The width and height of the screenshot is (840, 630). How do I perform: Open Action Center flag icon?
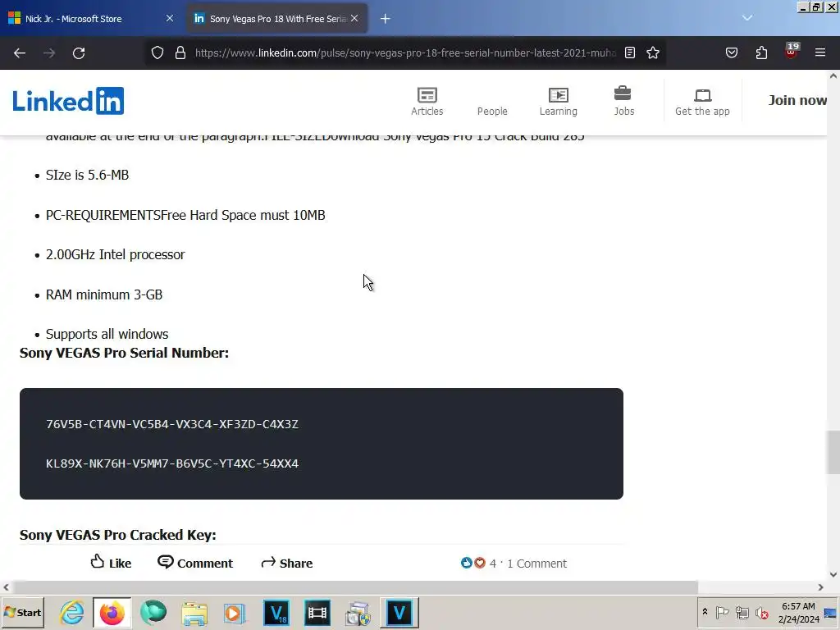tap(722, 612)
